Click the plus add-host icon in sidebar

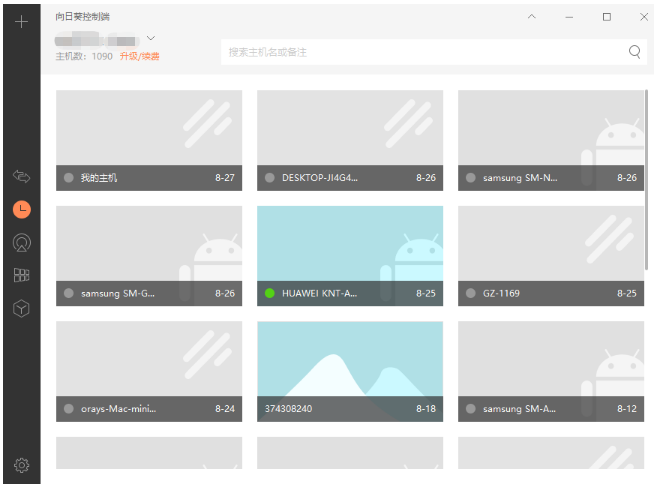[x=21, y=21]
